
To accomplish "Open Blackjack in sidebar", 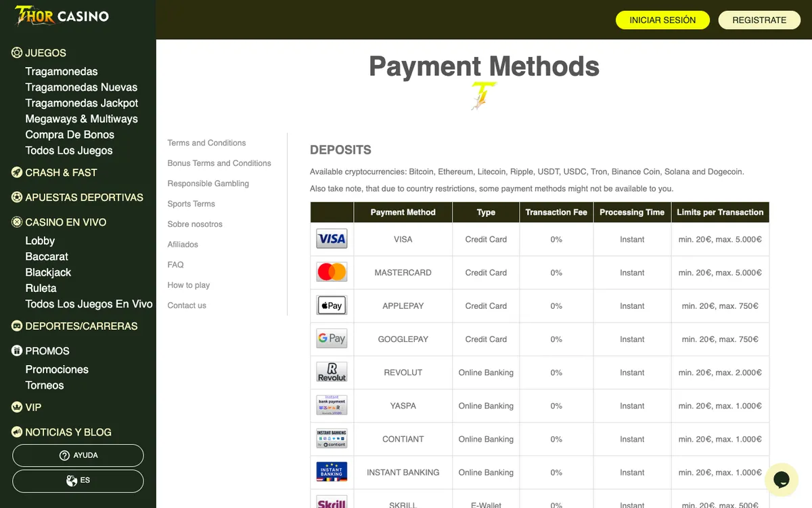I will coord(48,272).
